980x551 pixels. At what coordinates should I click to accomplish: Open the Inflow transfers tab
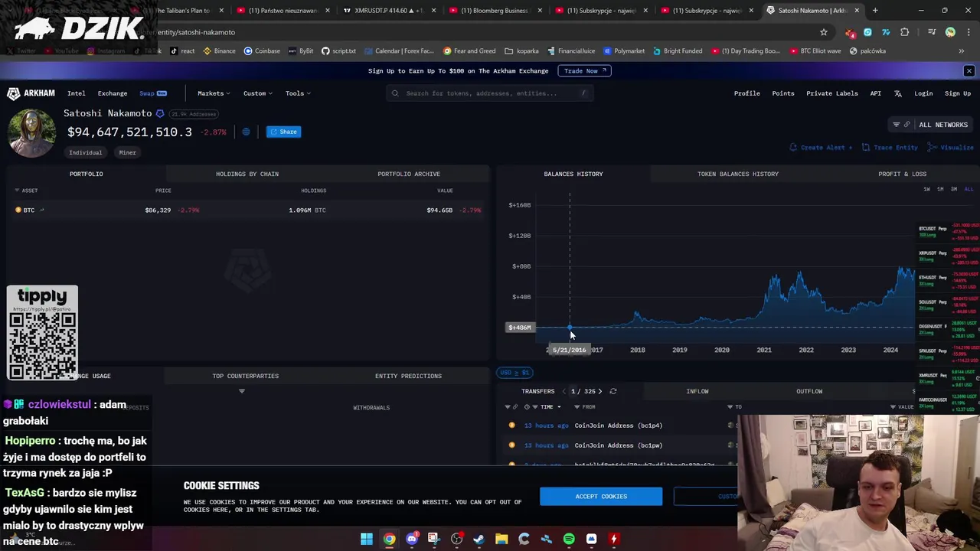pos(697,391)
